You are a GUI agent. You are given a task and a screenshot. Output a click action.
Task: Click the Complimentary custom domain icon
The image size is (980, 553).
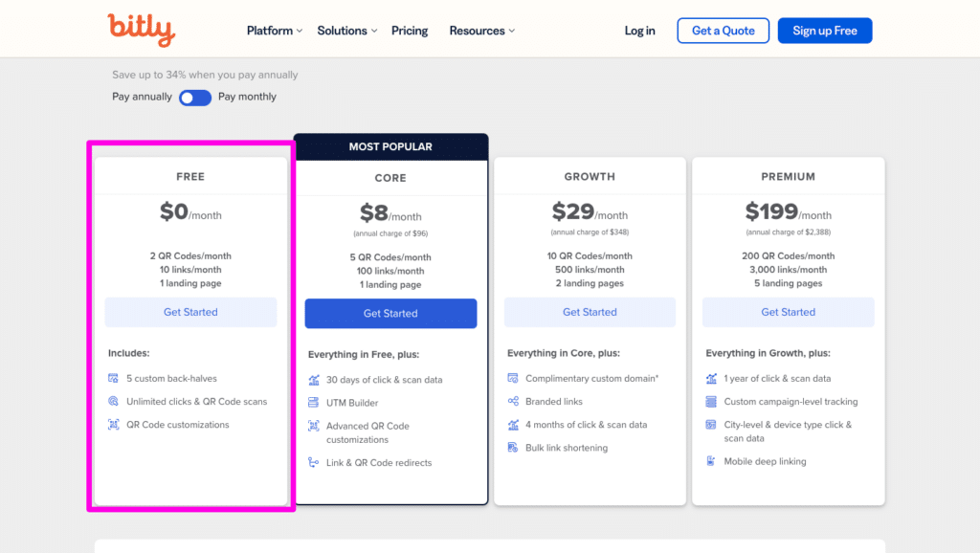tap(513, 378)
